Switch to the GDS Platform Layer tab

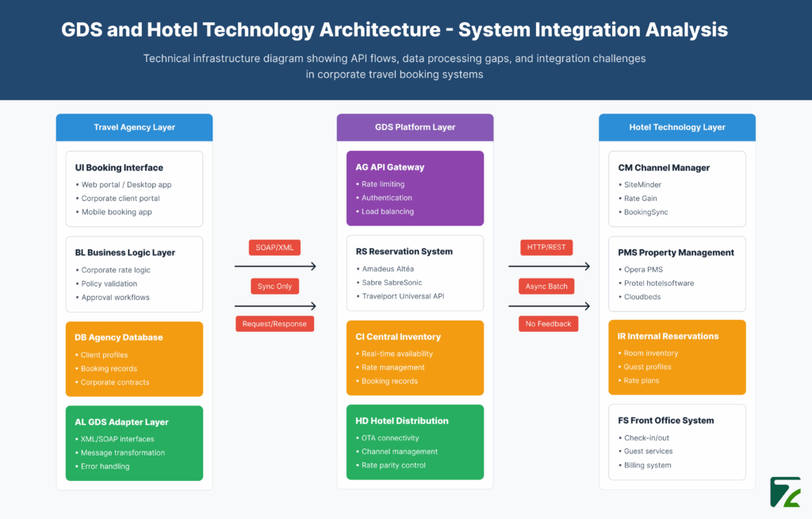[x=415, y=127]
